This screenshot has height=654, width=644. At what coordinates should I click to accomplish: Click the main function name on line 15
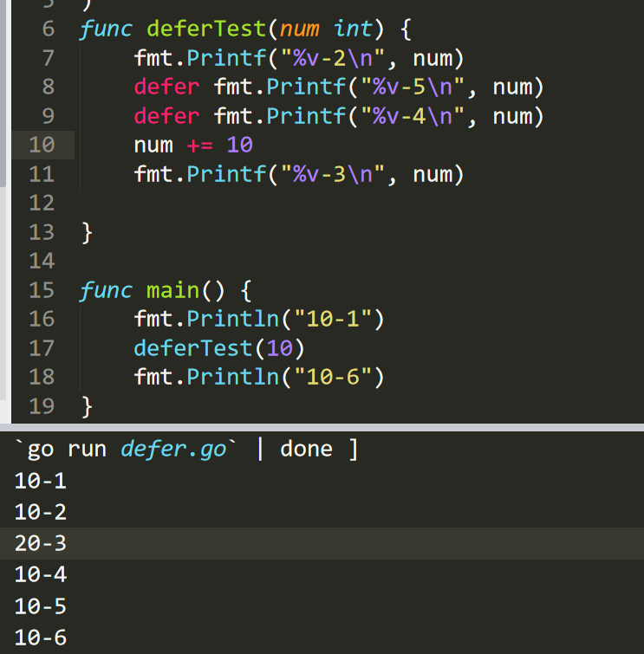pos(172,290)
